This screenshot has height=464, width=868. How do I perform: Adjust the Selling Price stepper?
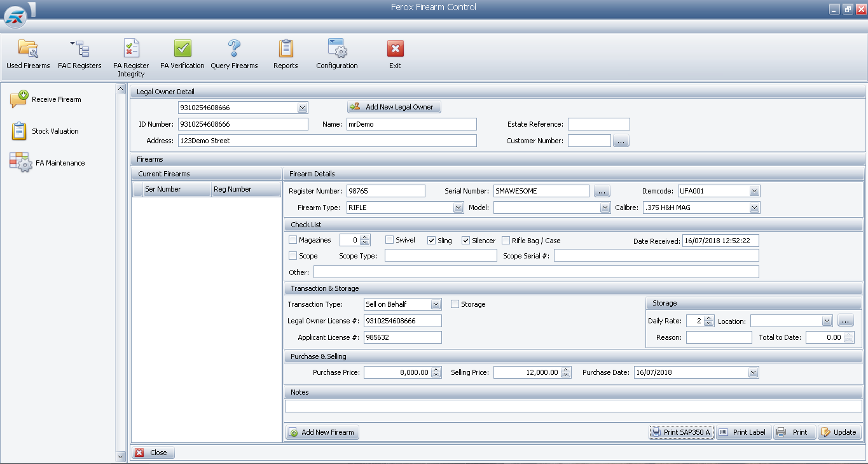566,372
